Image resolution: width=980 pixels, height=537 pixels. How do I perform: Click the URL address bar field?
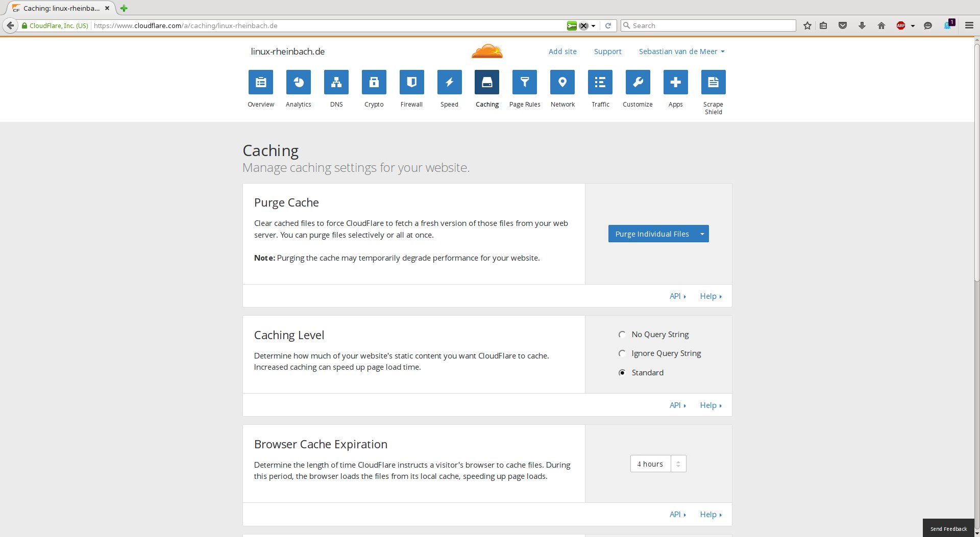tap(327, 25)
